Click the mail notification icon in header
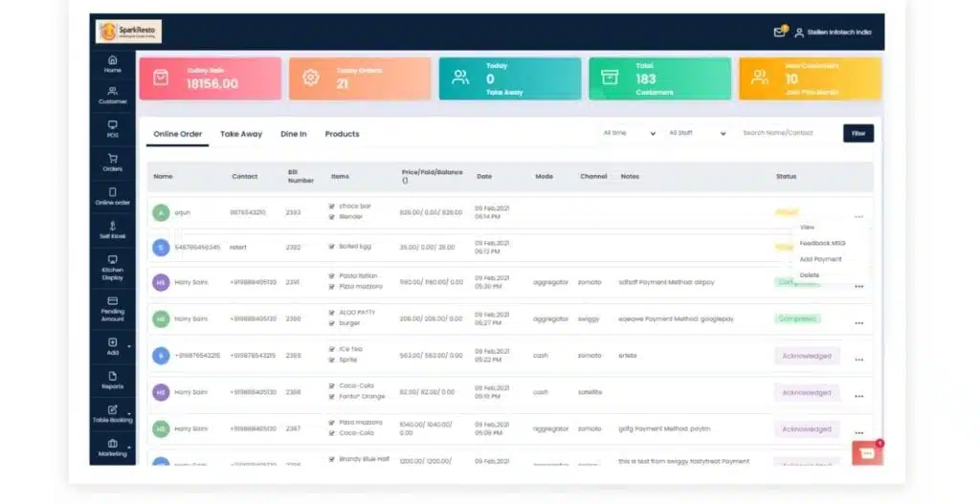The image size is (980, 504). click(x=779, y=32)
